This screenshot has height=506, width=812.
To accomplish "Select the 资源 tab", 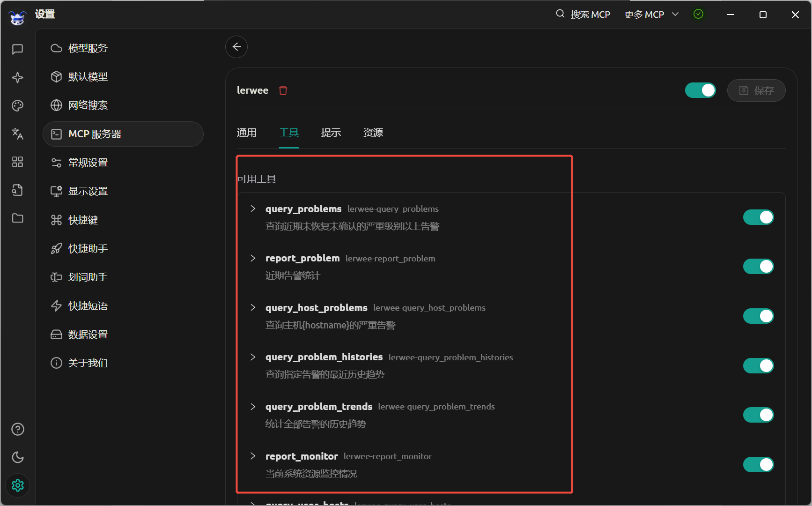I will click(x=373, y=133).
